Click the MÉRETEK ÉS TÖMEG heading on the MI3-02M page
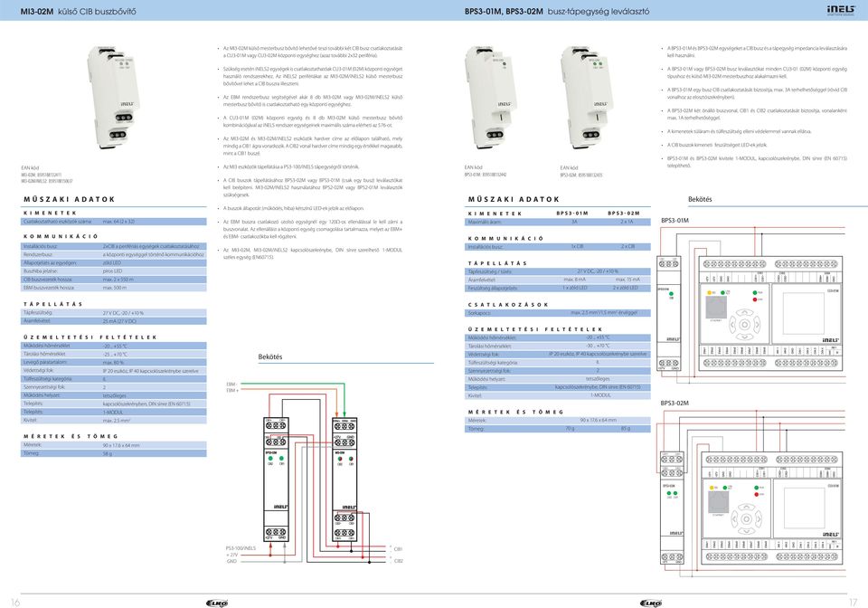The height and width of the screenshot is (608, 868). point(71,436)
